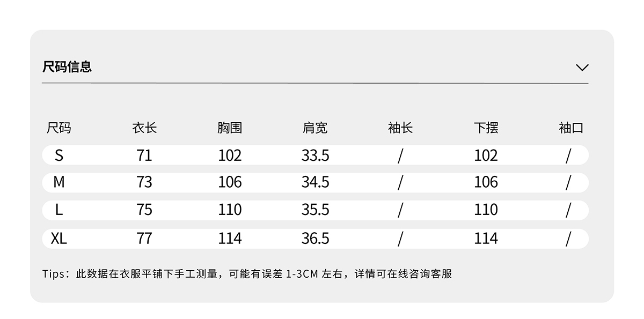Click the 肩宽 value 36.5 for size XL

[x=315, y=239]
